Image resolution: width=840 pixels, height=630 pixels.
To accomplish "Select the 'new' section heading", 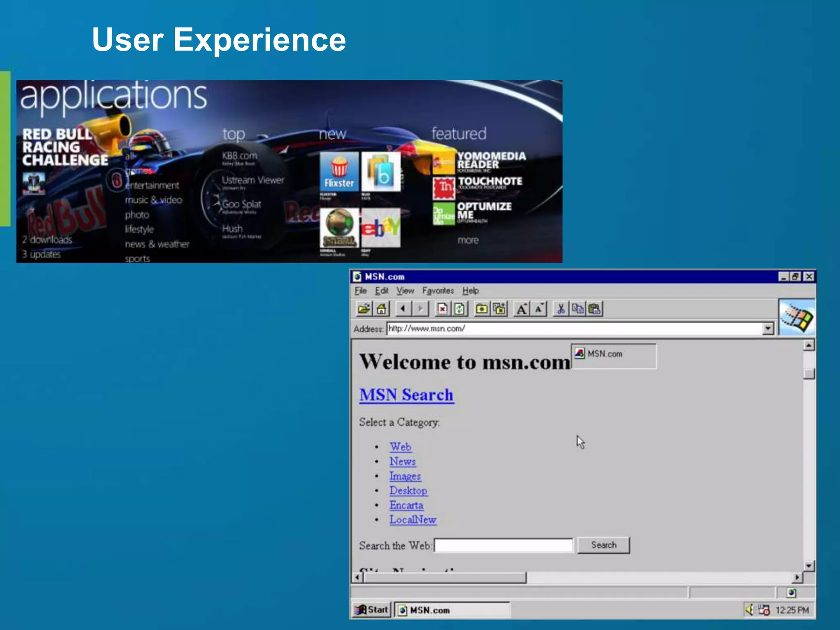I will (x=333, y=134).
